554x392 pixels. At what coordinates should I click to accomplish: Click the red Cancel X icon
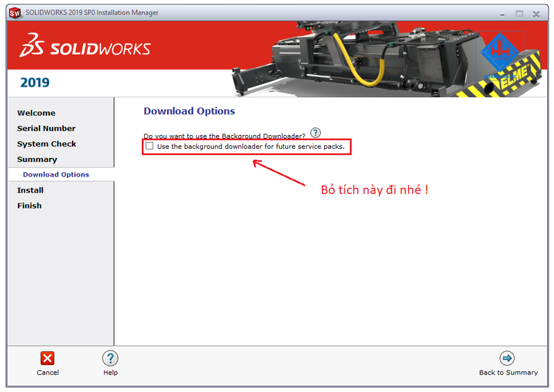(47, 358)
